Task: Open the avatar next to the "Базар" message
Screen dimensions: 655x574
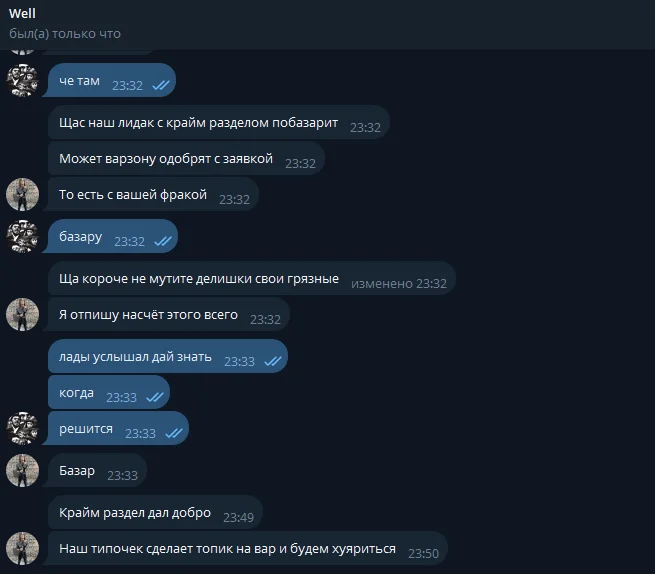Action: click(23, 470)
